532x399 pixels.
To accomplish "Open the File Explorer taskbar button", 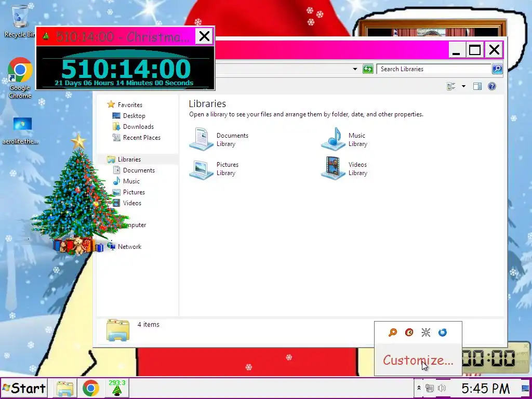I will [65, 389].
